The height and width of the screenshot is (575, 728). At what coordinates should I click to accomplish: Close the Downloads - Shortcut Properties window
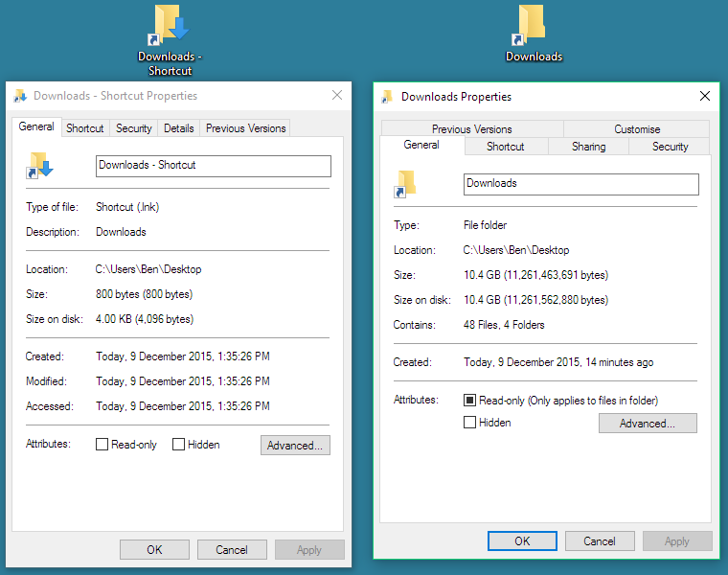[337, 95]
